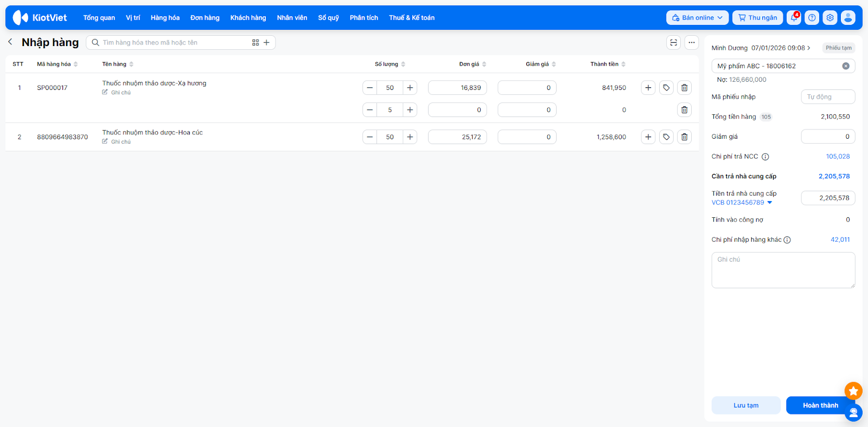
Task: Open the settings gear icon
Action: tap(830, 17)
